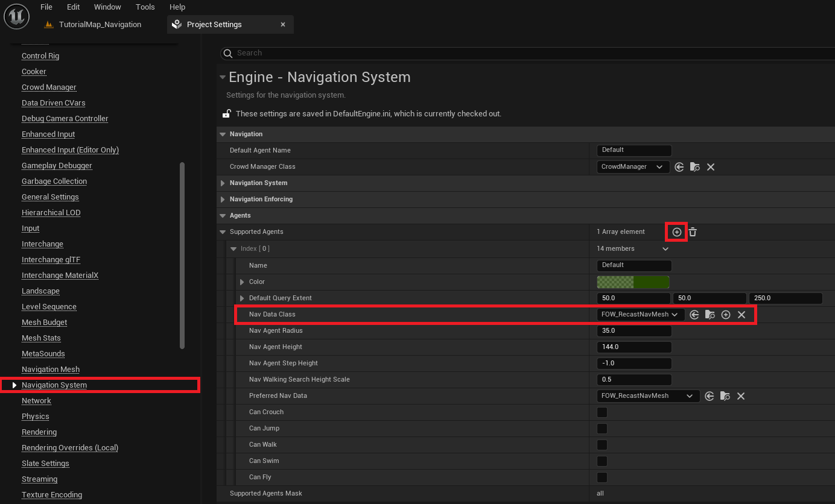Expand the Navigation System category in details
Viewport: 835px width, 504px height.
(x=223, y=183)
